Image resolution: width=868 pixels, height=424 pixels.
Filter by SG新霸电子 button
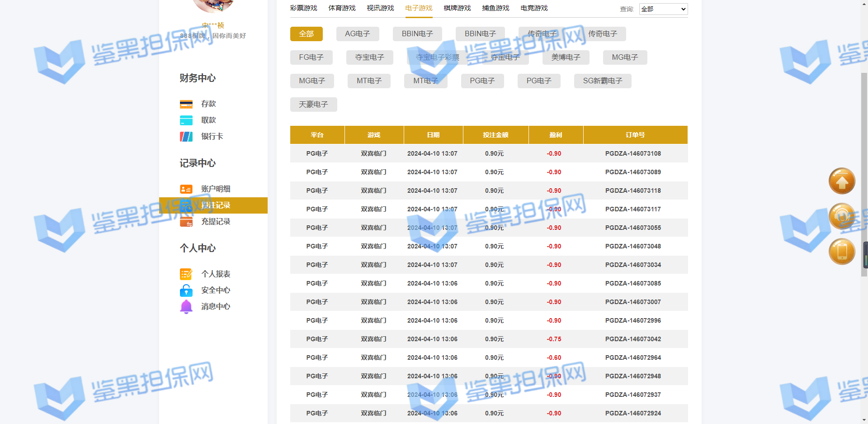pyautogui.click(x=602, y=81)
